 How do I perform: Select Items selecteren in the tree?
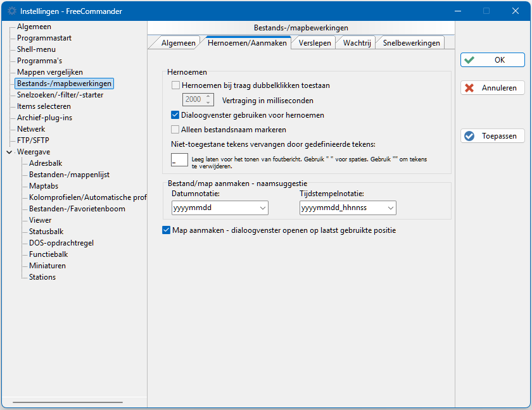click(44, 106)
